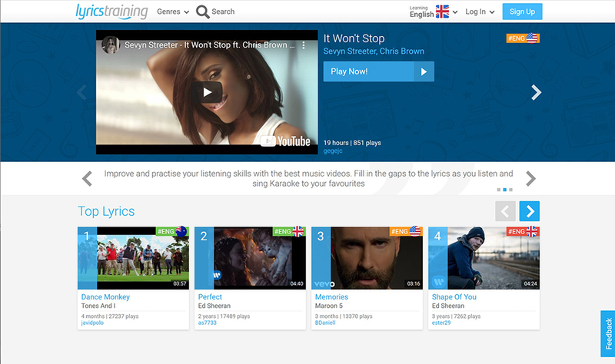Click the play triangle on Play Now button
This screenshot has width=615, height=364.
[424, 71]
